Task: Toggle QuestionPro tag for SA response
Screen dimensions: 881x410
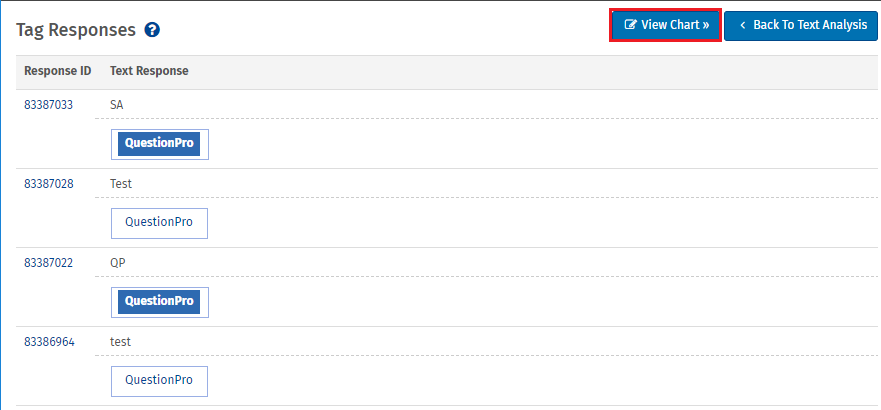Action: click(x=159, y=144)
